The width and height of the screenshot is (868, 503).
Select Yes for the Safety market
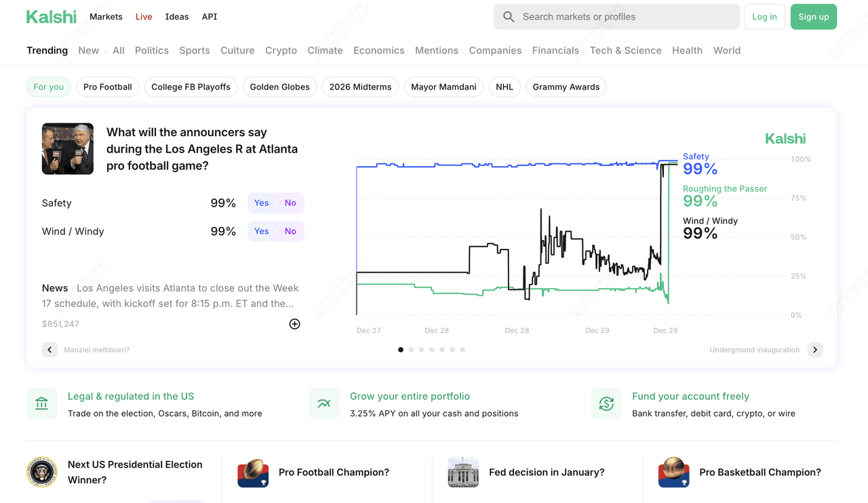point(262,203)
